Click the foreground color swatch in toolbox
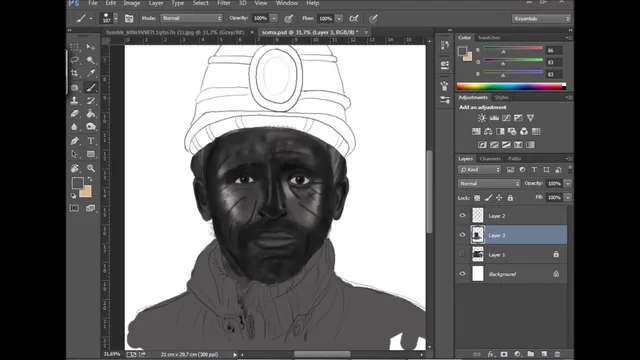The height and width of the screenshot is (360, 640). pos(78,183)
